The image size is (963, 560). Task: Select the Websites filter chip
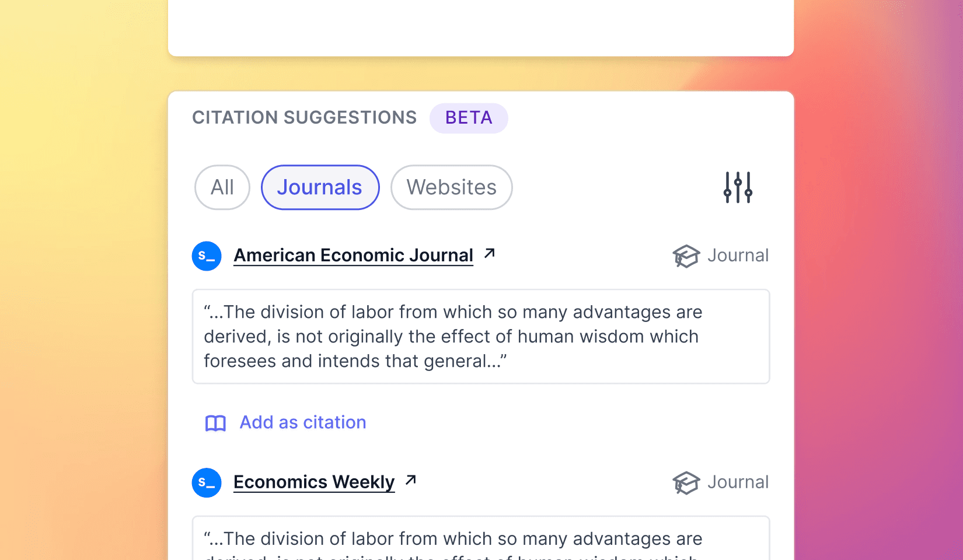451,187
